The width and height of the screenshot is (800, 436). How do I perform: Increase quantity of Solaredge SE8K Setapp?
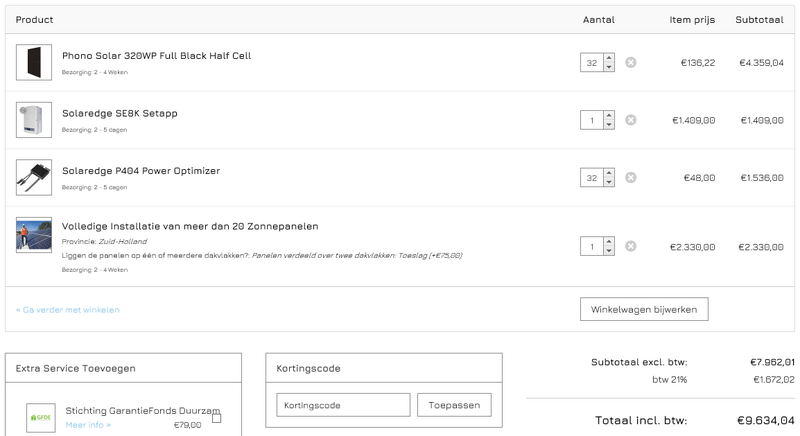[x=609, y=116]
